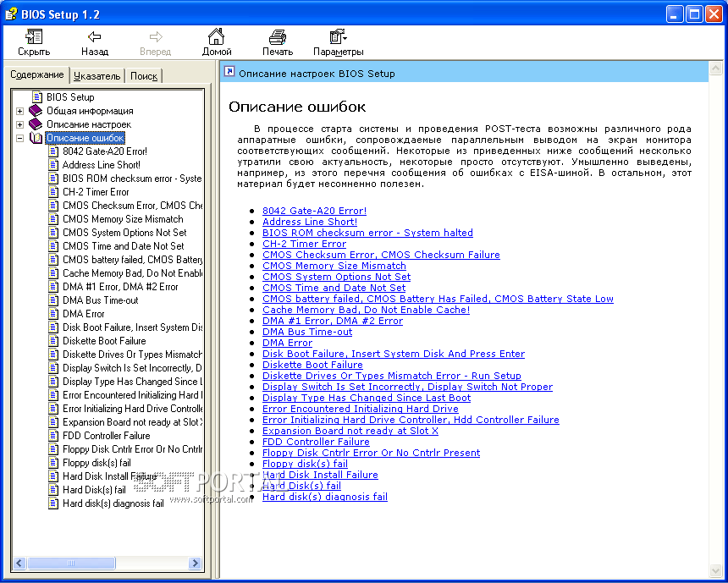
Task: Click the shortcut icon beside header title
Action: (229, 72)
